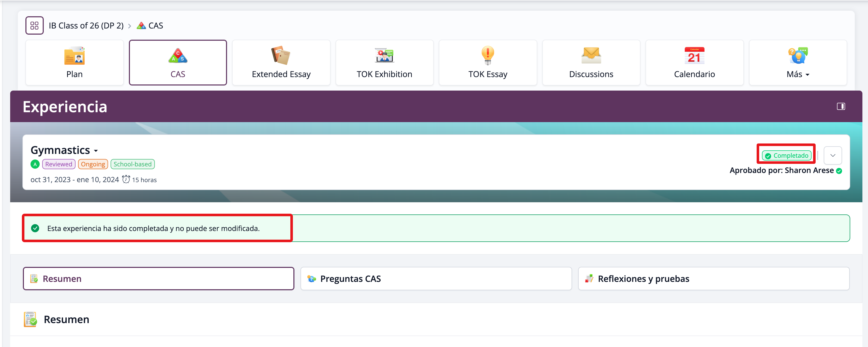The width and height of the screenshot is (868, 347).
Task: Open the TOK Exhibition section
Action: tap(384, 63)
